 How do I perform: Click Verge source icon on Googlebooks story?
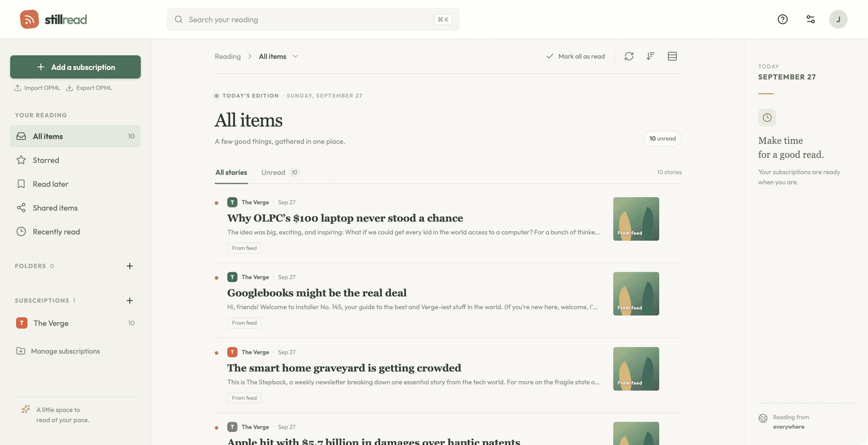232,277
